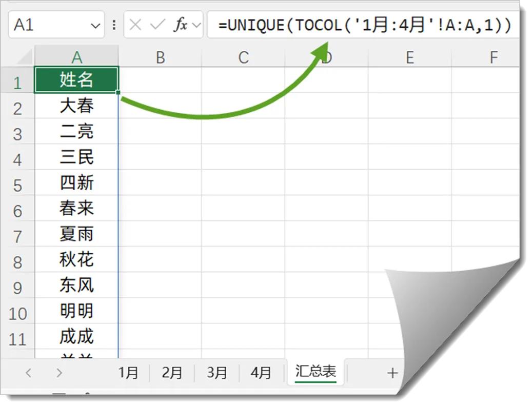Click the cell containing 三民
Viewport: 532px width, 407px height.
tap(76, 157)
